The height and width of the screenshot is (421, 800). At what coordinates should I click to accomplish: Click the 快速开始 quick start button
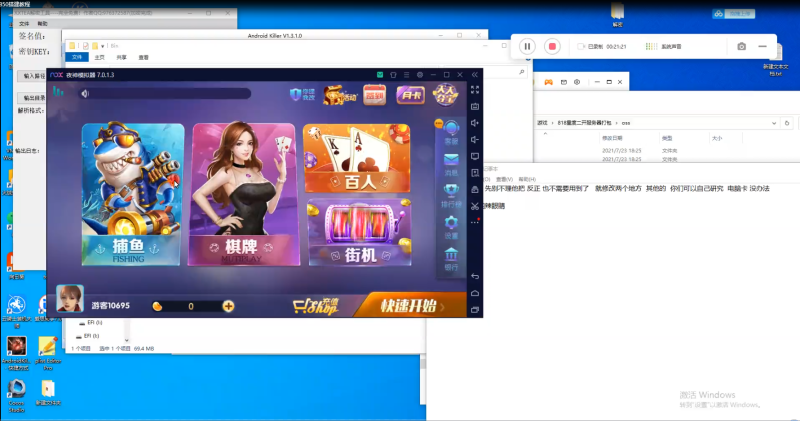pos(411,306)
